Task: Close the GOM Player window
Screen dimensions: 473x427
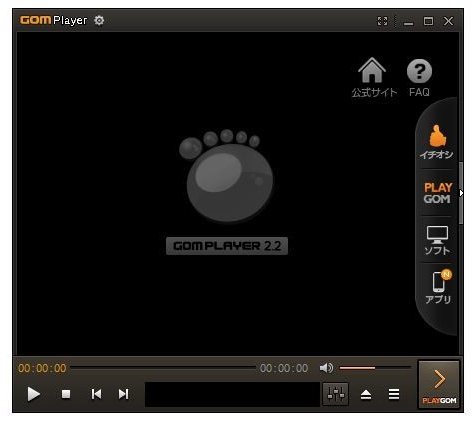Action: [449, 21]
